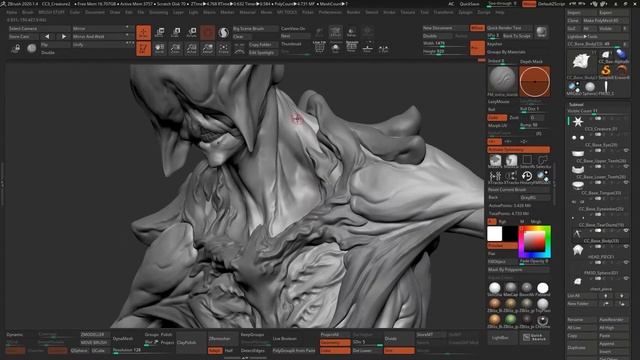Toggle the Sculptris Pro S icon
The image size is (640, 360).
[223, 33]
